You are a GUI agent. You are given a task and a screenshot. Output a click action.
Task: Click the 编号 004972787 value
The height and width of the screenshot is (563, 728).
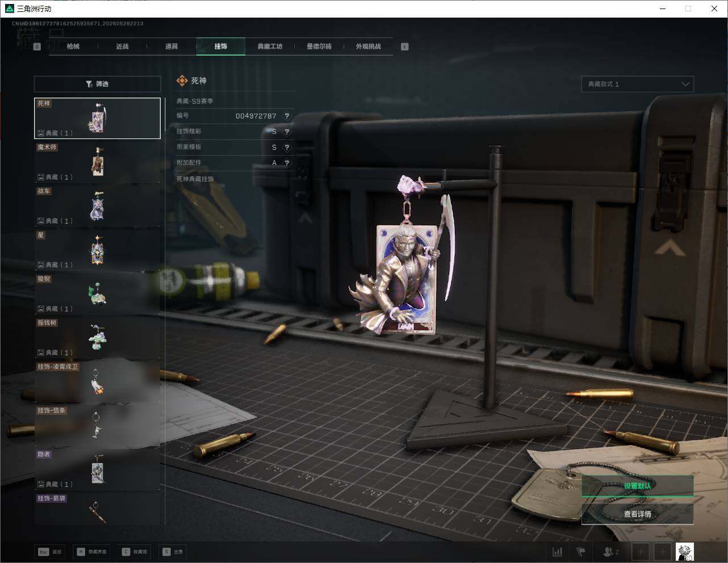[x=256, y=116]
